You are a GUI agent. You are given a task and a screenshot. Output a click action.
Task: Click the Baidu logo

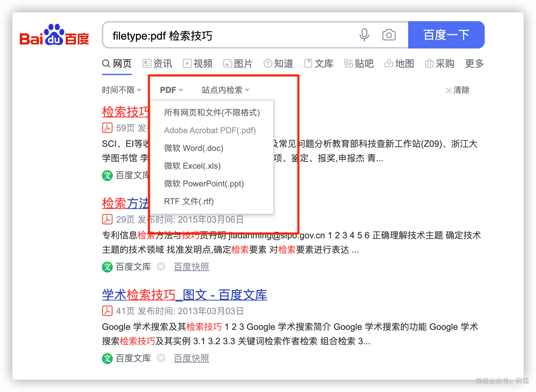tap(54, 35)
